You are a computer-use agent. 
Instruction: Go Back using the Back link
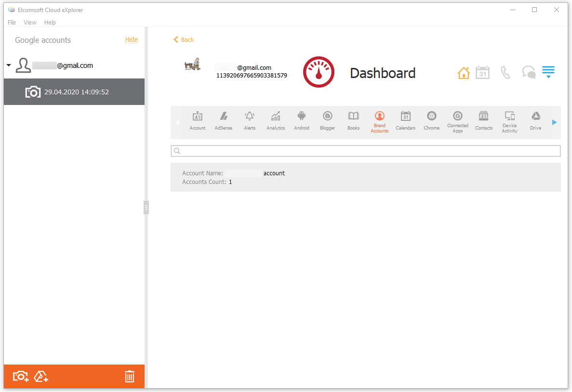coord(183,39)
